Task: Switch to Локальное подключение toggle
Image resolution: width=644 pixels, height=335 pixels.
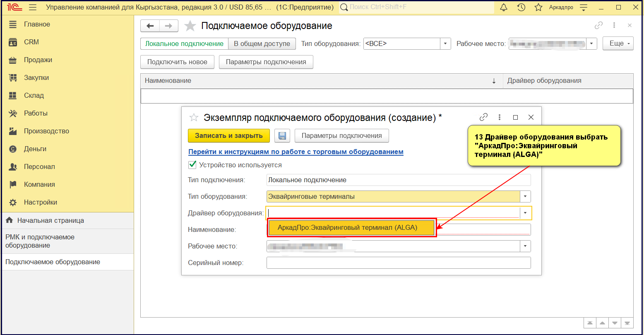Action: (x=184, y=43)
